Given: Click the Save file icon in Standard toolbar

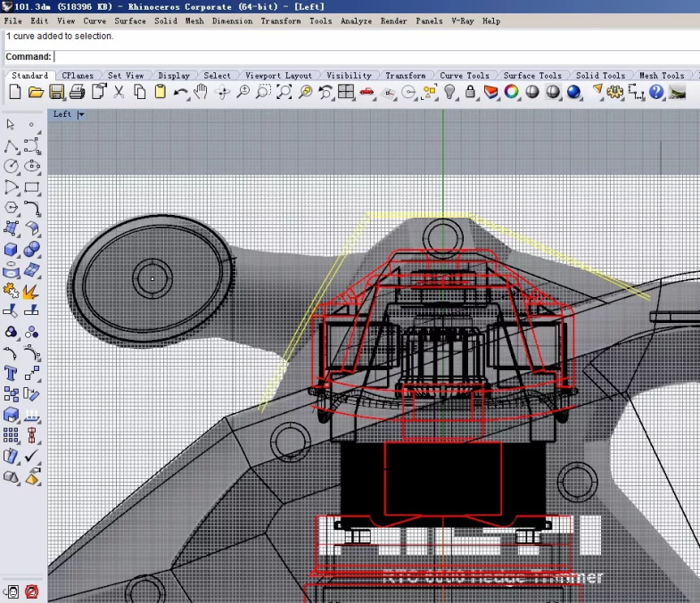Looking at the screenshot, I should tap(56, 92).
